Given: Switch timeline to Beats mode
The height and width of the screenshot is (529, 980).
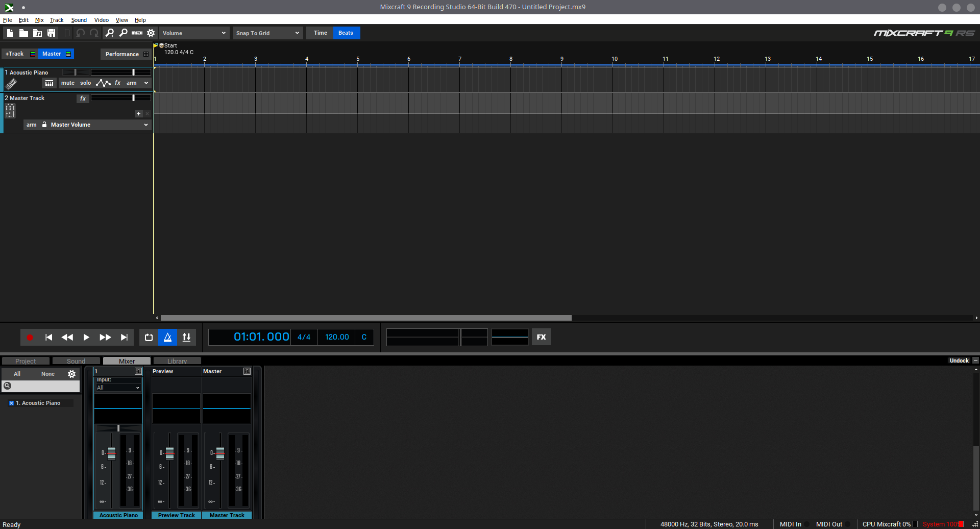Looking at the screenshot, I should tap(346, 33).
